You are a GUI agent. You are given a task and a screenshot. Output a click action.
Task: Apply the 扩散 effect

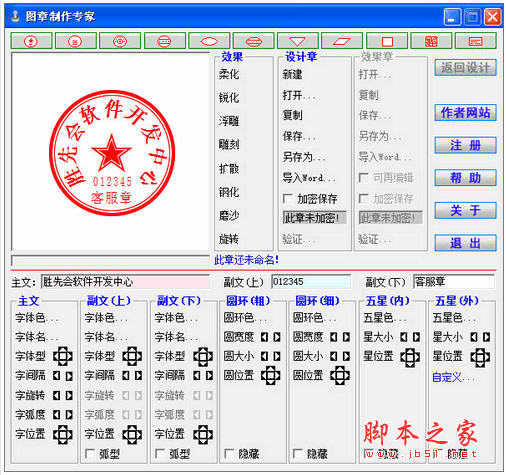point(229,169)
